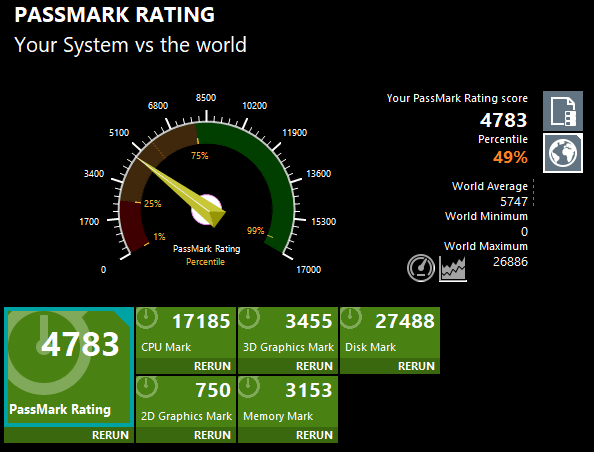Click the World Average value 5747

[514, 202]
